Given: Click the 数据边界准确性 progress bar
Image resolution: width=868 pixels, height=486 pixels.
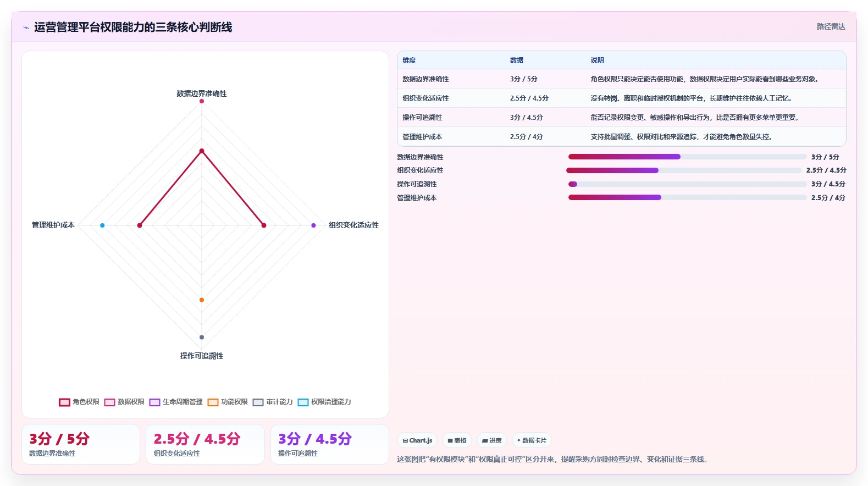Looking at the screenshot, I should (x=687, y=157).
